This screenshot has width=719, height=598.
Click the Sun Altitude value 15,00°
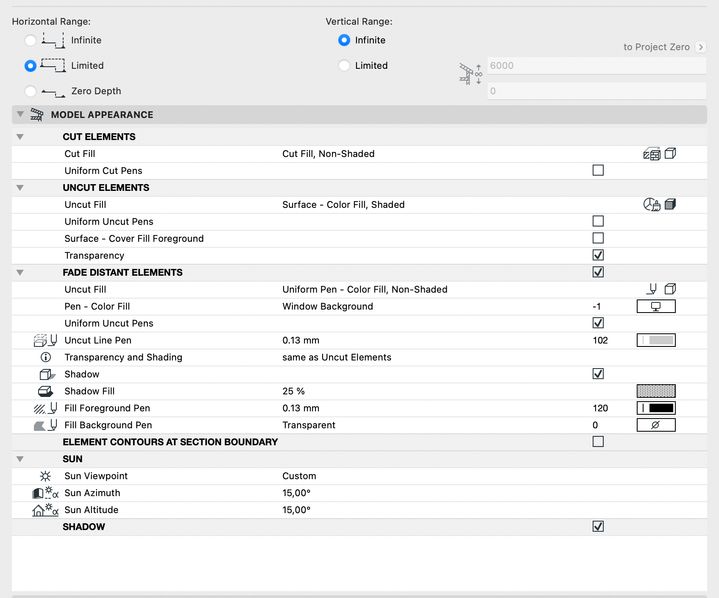pos(296,510)
